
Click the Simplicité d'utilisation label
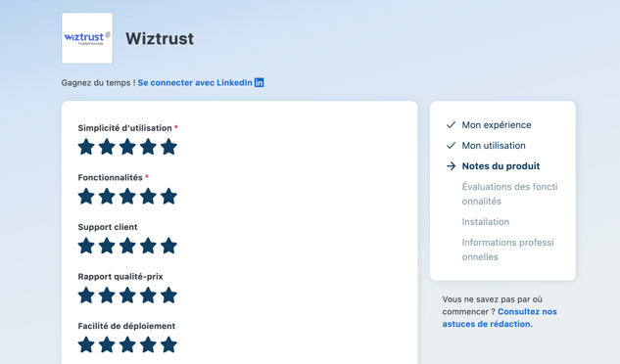tap(124, 128)
